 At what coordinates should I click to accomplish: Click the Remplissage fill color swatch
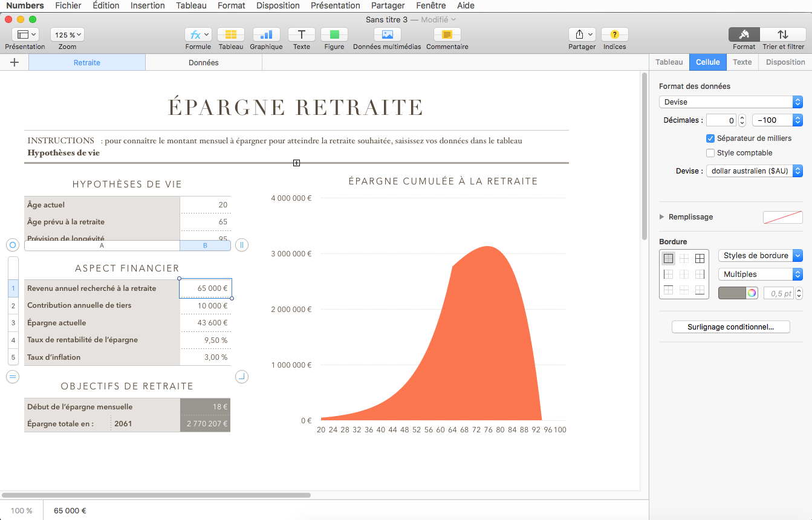pos(783,217)
